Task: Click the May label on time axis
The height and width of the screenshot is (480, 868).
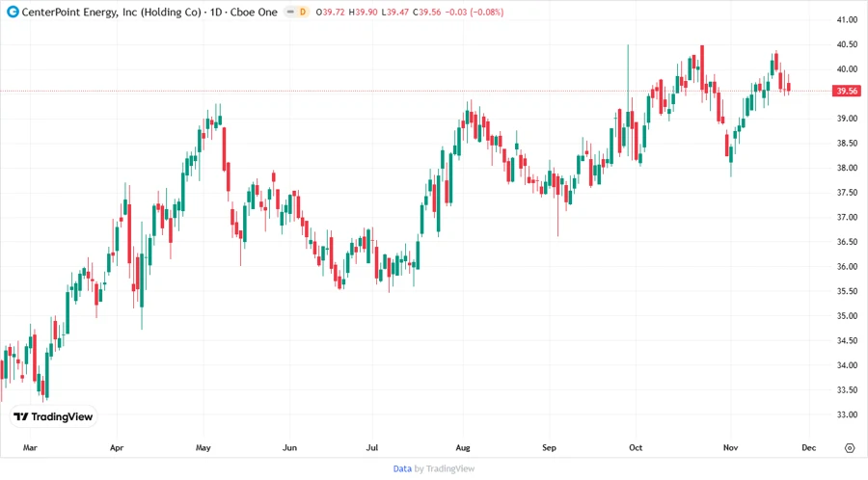Action: pos(203,447)
